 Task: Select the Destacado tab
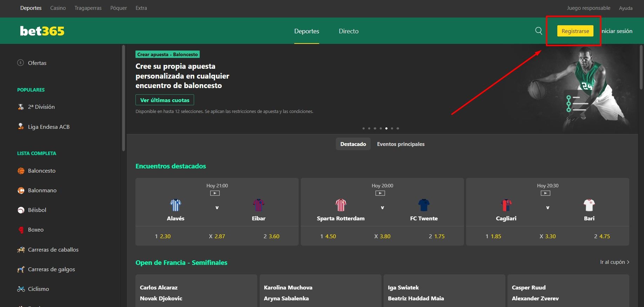click(x=353, y=144)
